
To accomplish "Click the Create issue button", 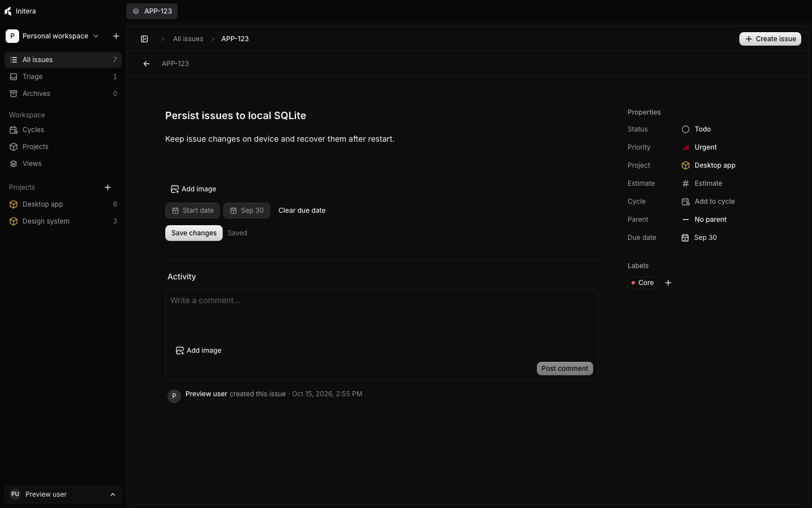I will tap(770, 39).
